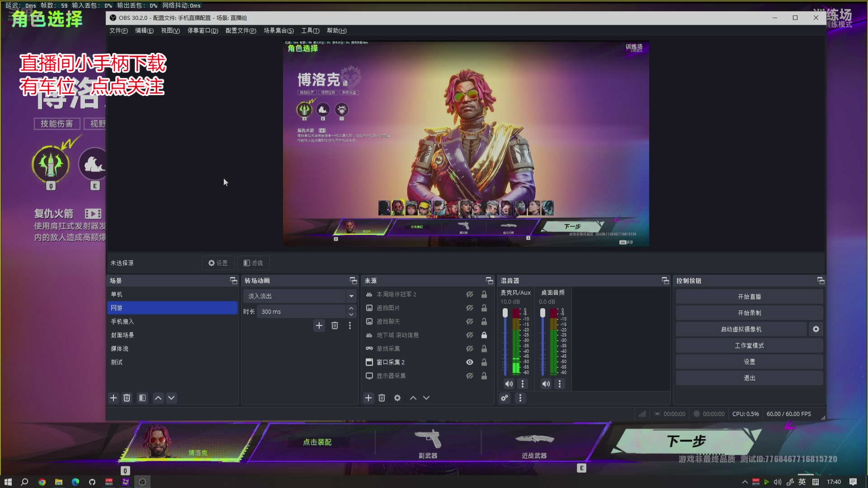This screenshot has width=868, height=488.
Task: Increase transition duration stepper up
Action: [x=351, y=309]
